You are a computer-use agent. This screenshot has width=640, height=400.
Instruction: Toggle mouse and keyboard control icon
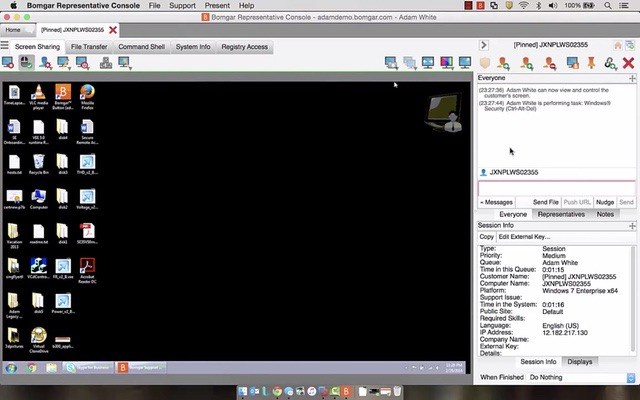26,62
